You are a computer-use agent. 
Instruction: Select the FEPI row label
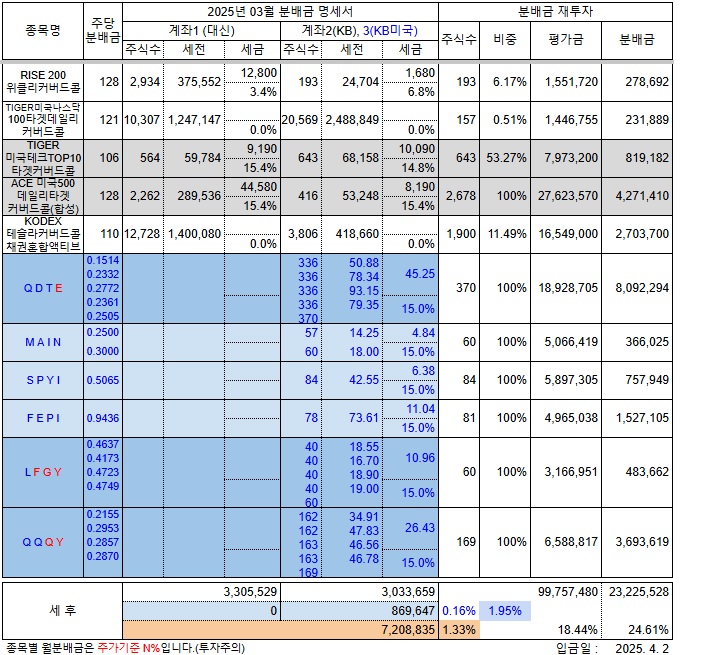tap(43, 418)
